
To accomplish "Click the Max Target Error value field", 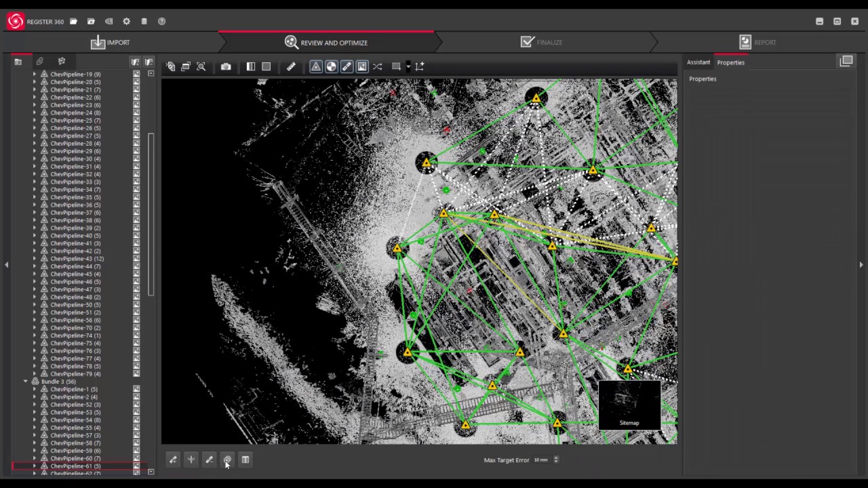I will click(x=542, y=460).
